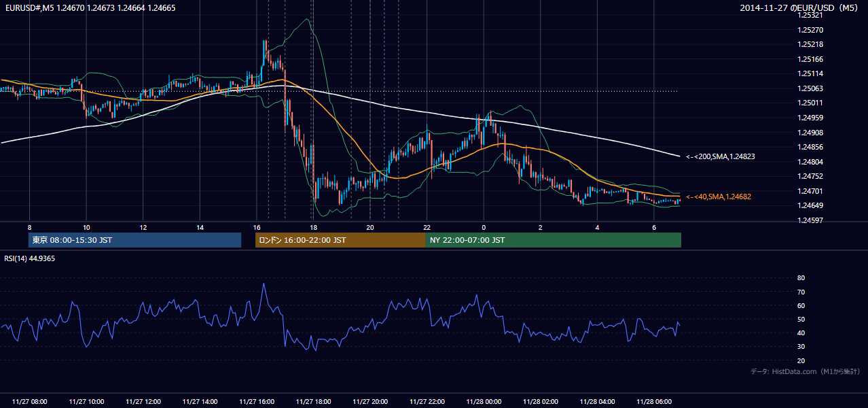Select the NY 22:00-07:00 JST session bar
This screenshot has width=868, height=408.
click(554, 240)
